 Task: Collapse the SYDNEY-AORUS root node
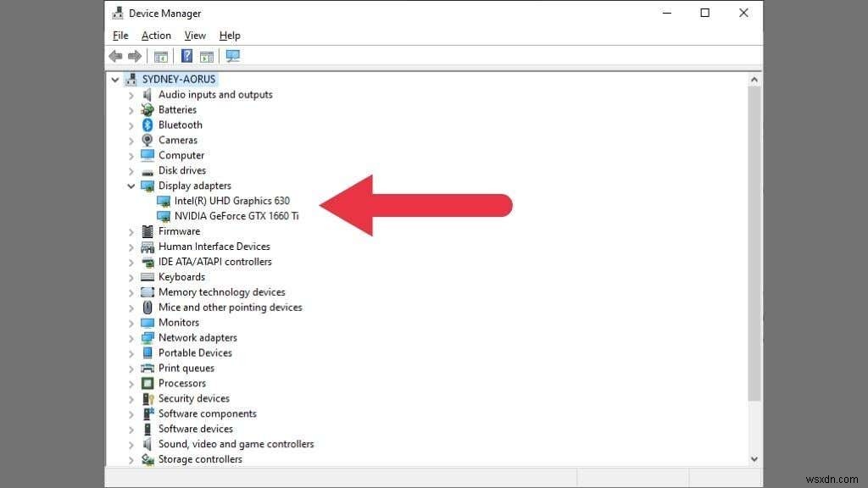pos(115,80)
